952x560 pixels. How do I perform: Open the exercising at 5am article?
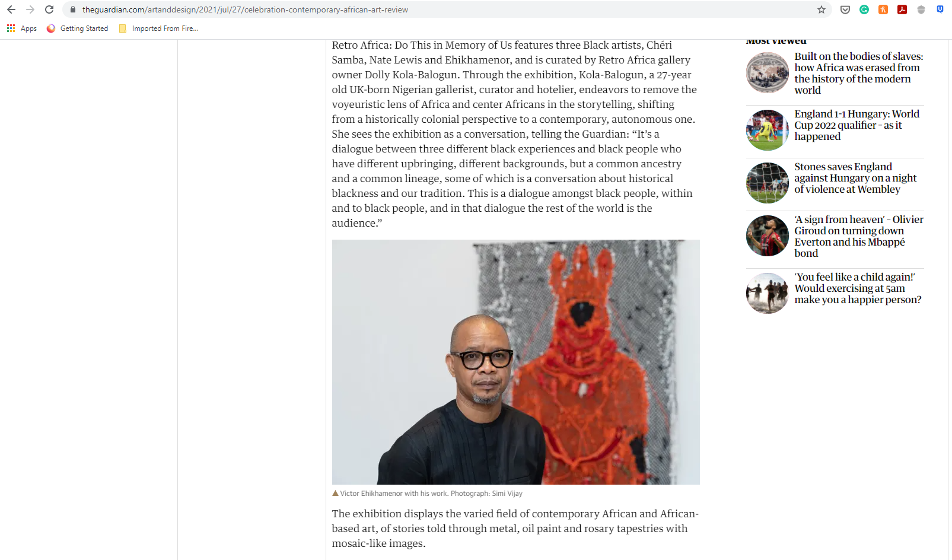pos(858,288)
